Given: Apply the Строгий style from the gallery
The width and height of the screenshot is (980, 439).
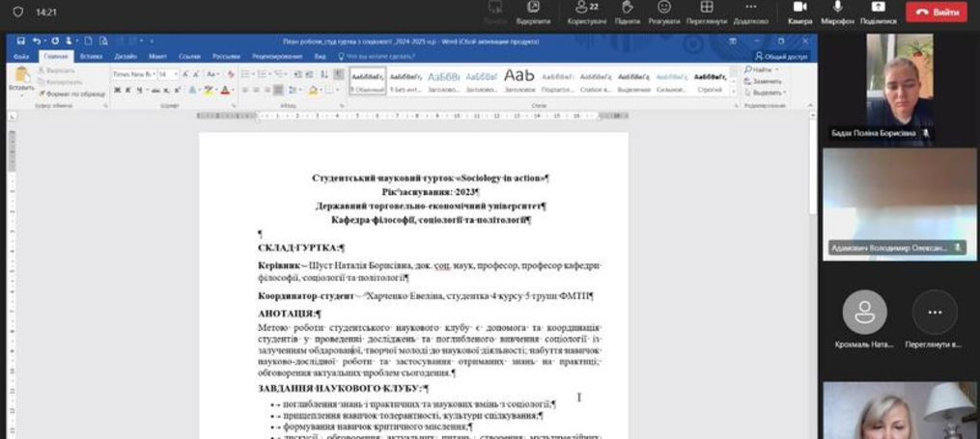Looking at the screenshot, I should tap(710, 82).
